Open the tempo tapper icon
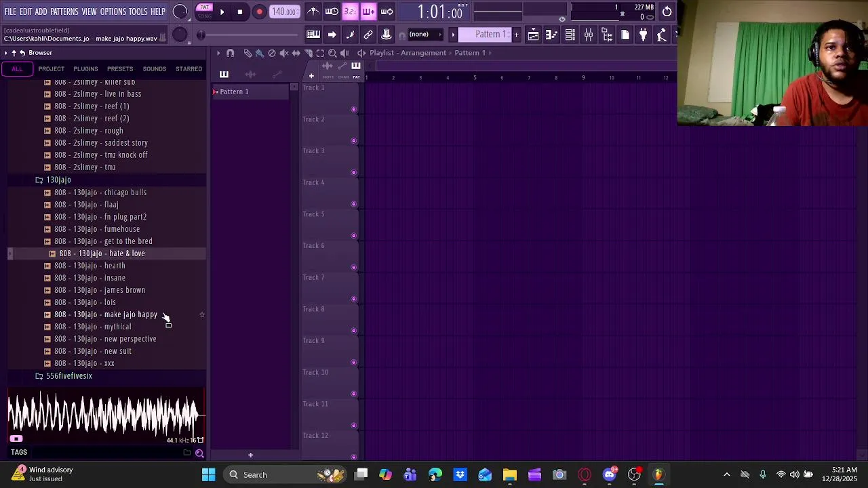 (662, 35)
